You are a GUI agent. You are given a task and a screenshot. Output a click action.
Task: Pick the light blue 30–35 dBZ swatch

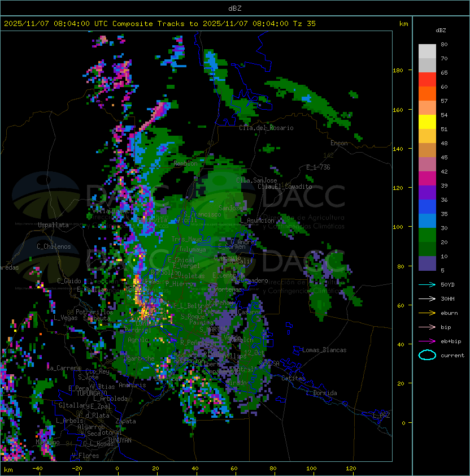pos(427,220)
